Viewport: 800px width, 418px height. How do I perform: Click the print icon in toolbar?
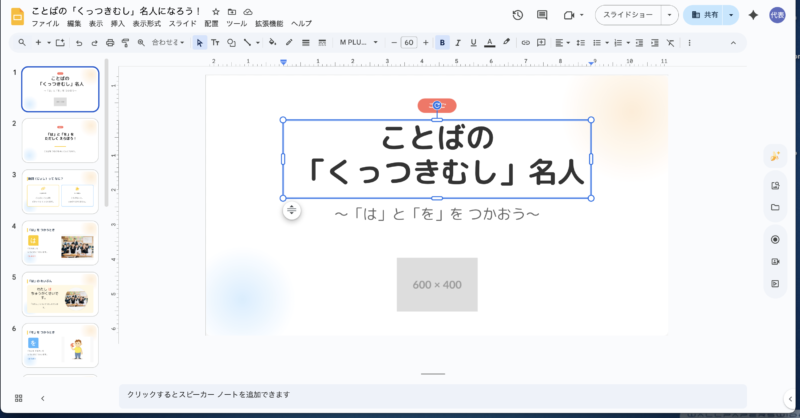coord(110,43)
